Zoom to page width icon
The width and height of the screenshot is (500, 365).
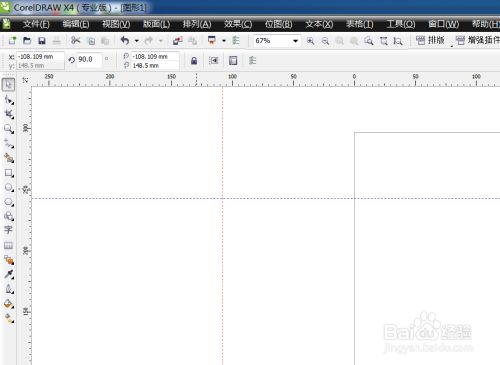pos(398,41)
